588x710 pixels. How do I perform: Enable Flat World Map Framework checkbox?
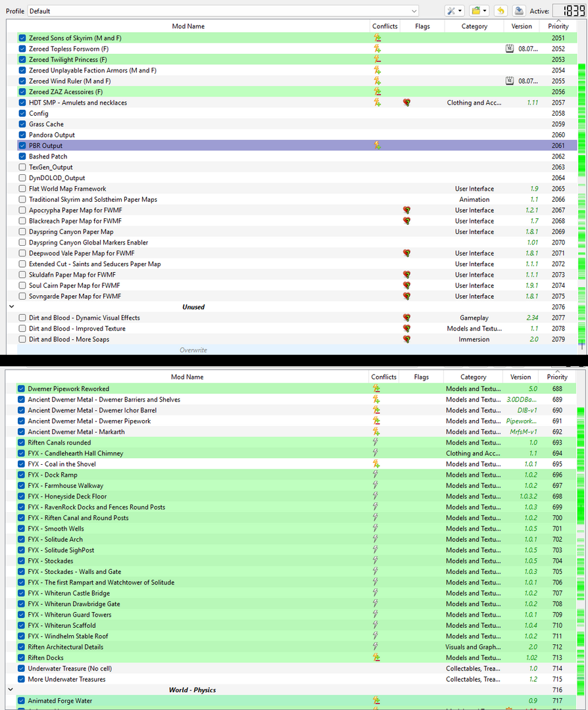click(x=22, y=189)
